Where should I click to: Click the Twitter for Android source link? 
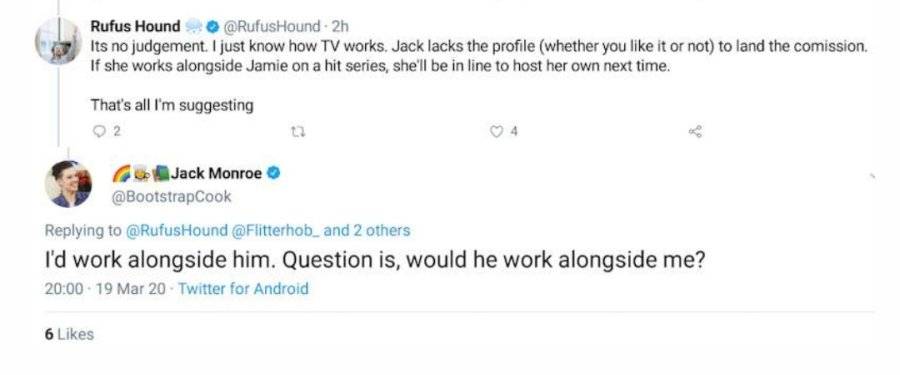pos(243,288)
